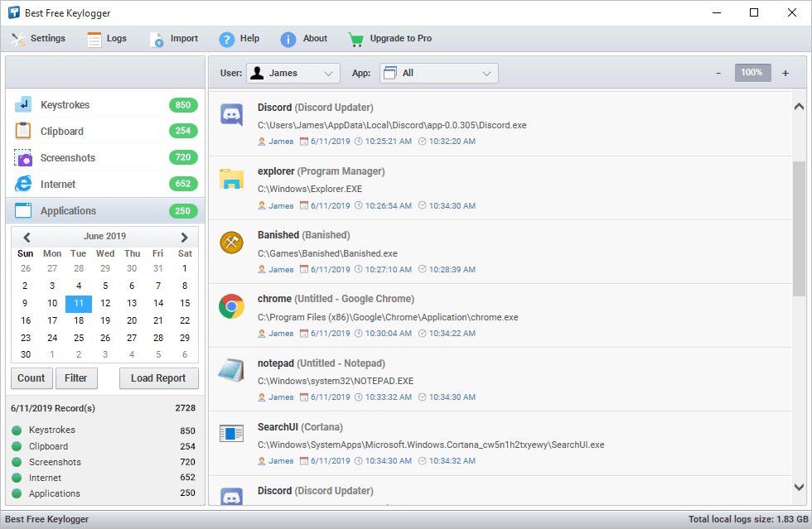Expand the App filter dropdown showing All
Image resolution: width=812 pixels, height=529 pixels.
tap(438, 73)
